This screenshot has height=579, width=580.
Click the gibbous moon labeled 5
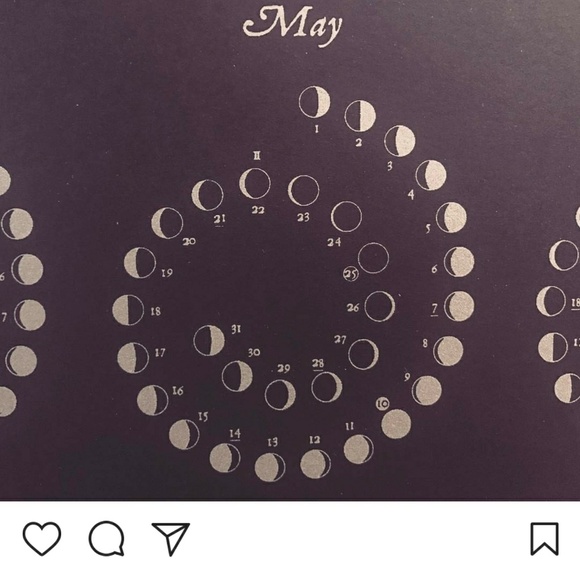(x=451, y=218)
